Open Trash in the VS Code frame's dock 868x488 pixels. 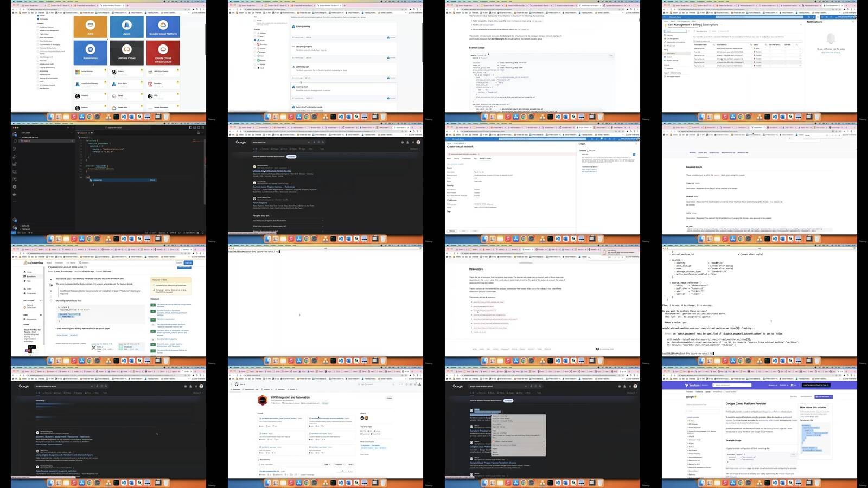click(x=166, y=239)
